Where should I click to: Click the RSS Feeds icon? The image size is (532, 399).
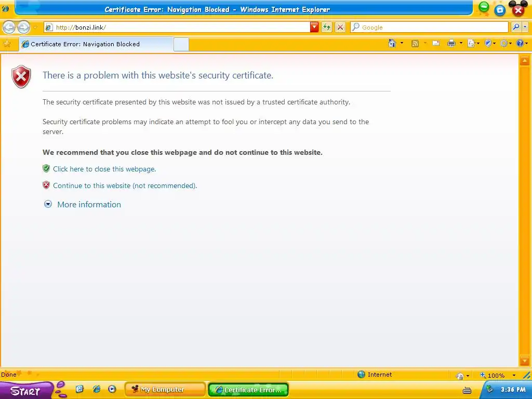point(415,44)
